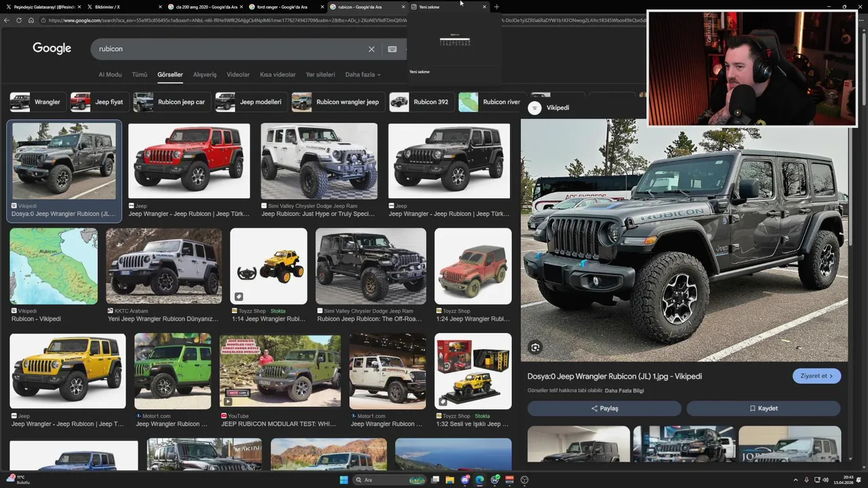Close the 'cla 200 amg 2020' tab
The height and width of the screenshot is (488, 868).
point(241,7)
